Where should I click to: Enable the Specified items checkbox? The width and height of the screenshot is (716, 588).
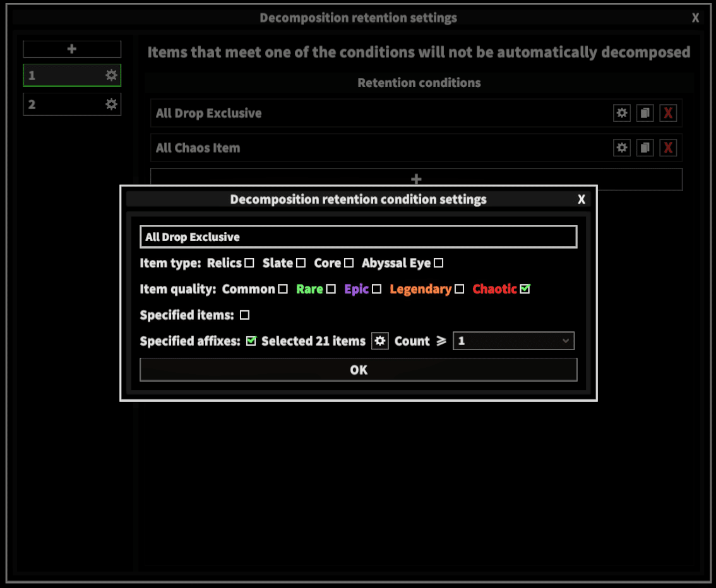[245, 315]
